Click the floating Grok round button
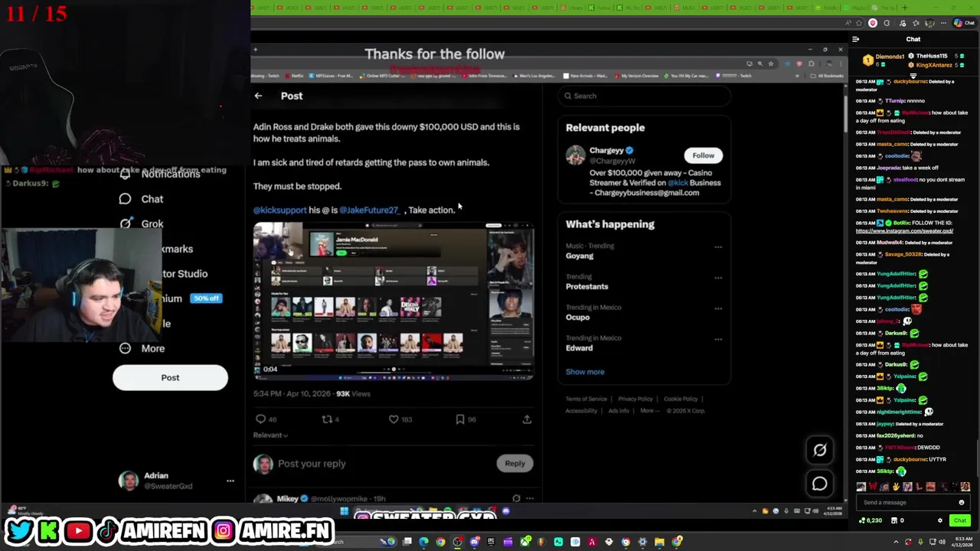The width and height of the screenshot is (980, 551). tap(819, 450)
